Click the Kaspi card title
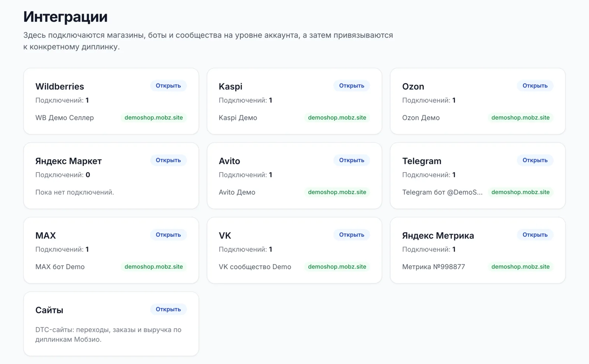Viewport: 589px width, 364px height. pyautogui.click(x=230, y=87)
